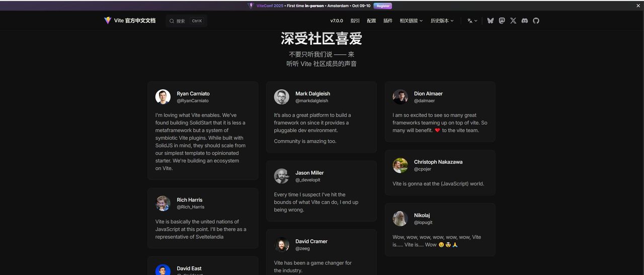Open the Bluesky social link icon
Viewport: 644px width, 275px height.
[491, 21]
